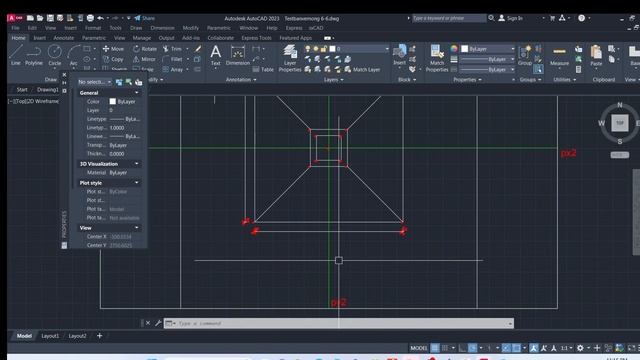Click the Share button
The width and height of the screenshot is (640, 360).
pos(144,18)
